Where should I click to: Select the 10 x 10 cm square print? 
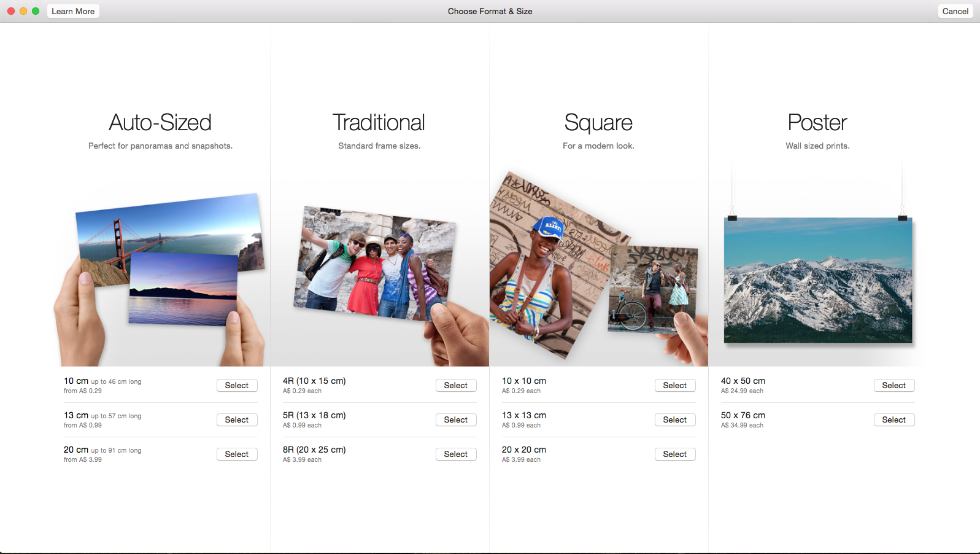pos(674,385)
